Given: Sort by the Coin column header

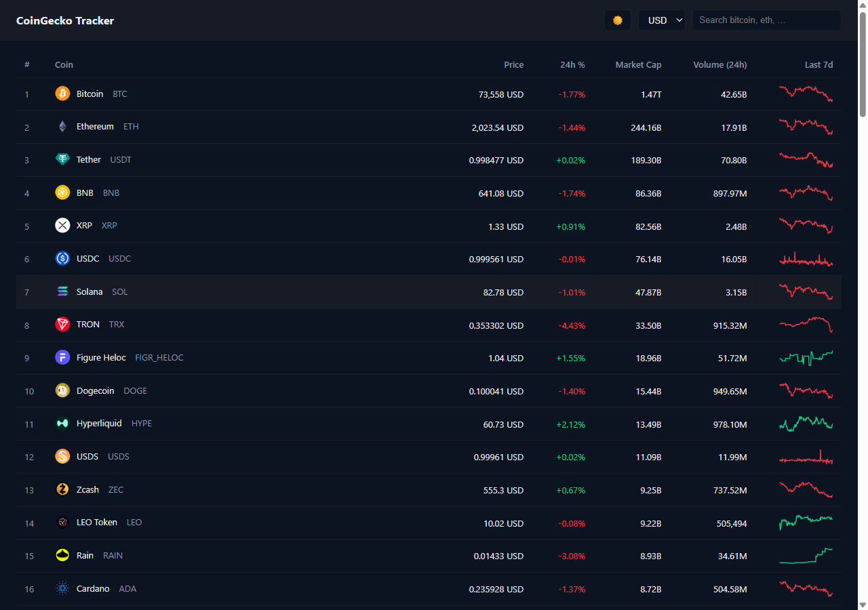Looking at the screenshot, I should pyautogui.click(x=64, y=64).
